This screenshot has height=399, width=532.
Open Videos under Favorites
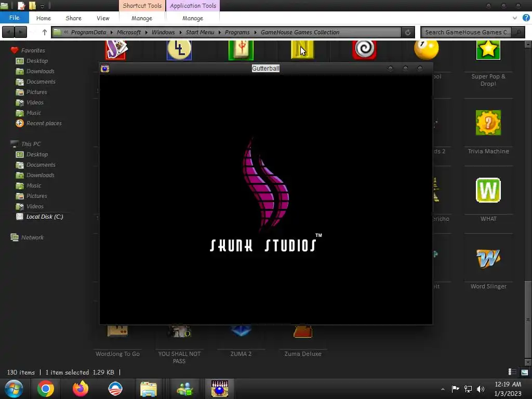[x=35, y=102]
